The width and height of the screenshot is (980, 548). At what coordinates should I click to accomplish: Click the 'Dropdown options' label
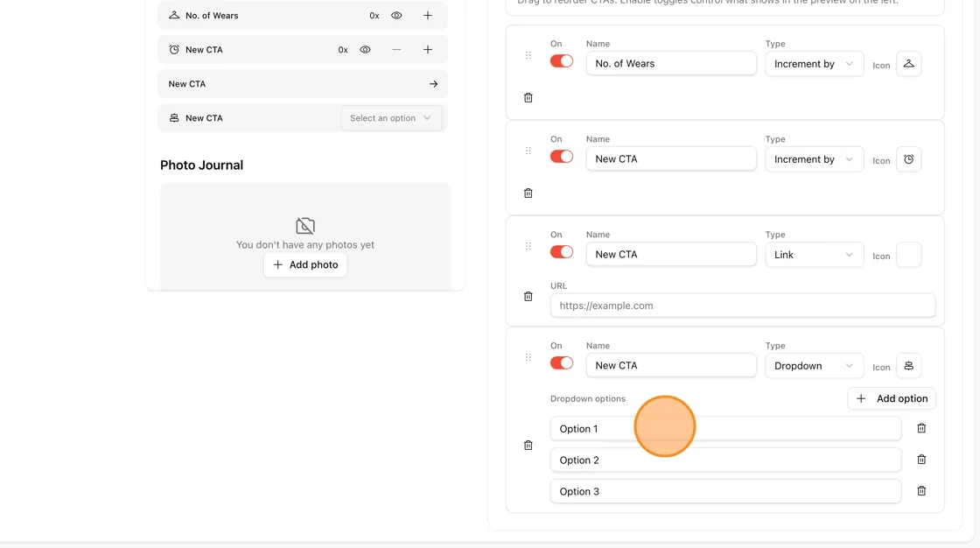tap(587, 398)
